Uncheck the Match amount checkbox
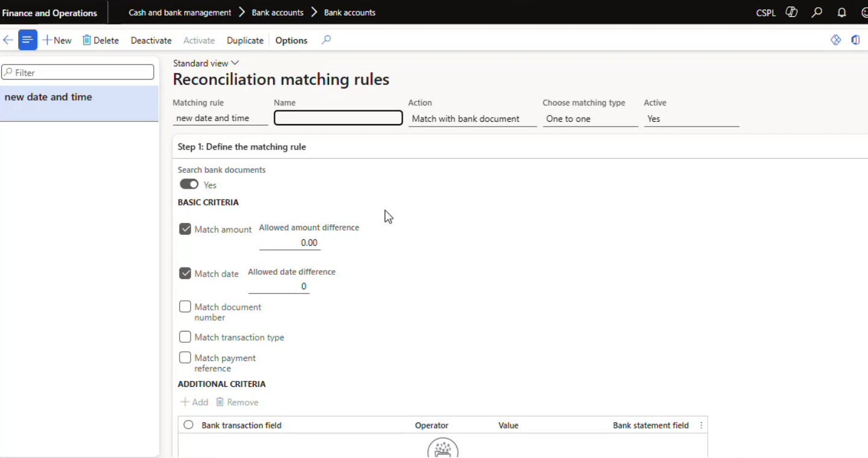 (185, 229)
